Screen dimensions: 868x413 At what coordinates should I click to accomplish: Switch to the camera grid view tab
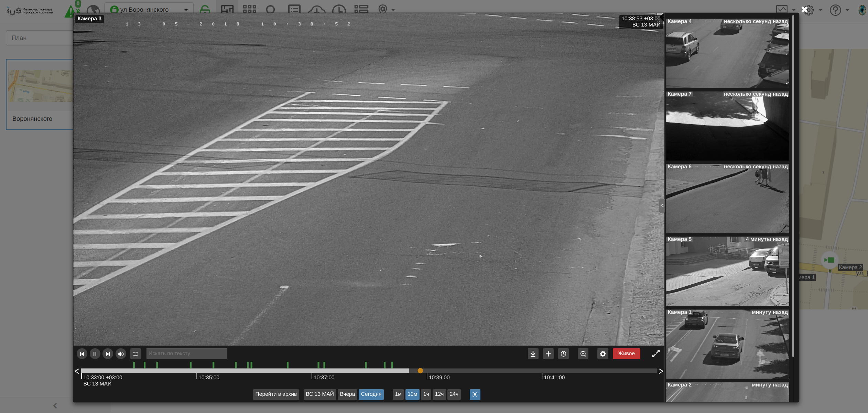(250, 9)
